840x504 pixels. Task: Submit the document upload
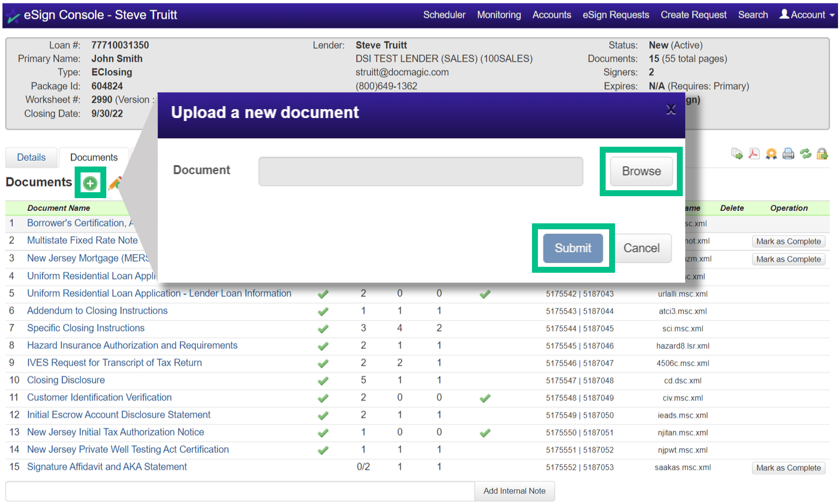(573, 248)
